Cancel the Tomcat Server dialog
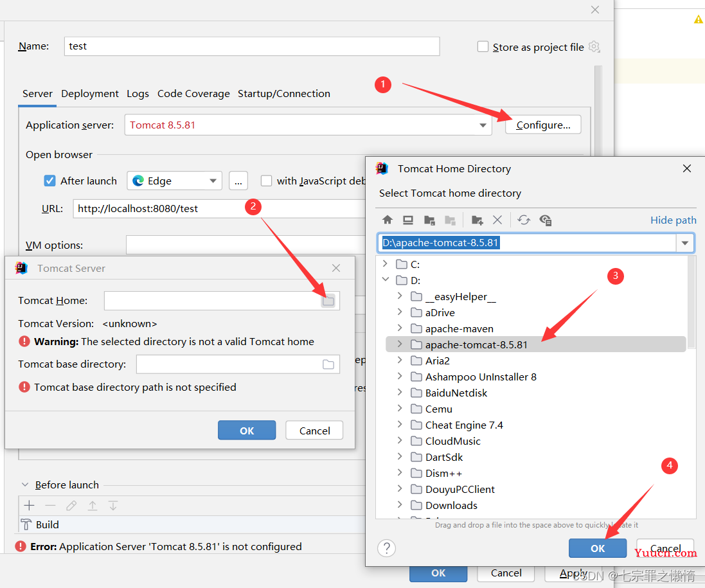The height and width of the screenshot is (588, 705). tap(314, 430)
